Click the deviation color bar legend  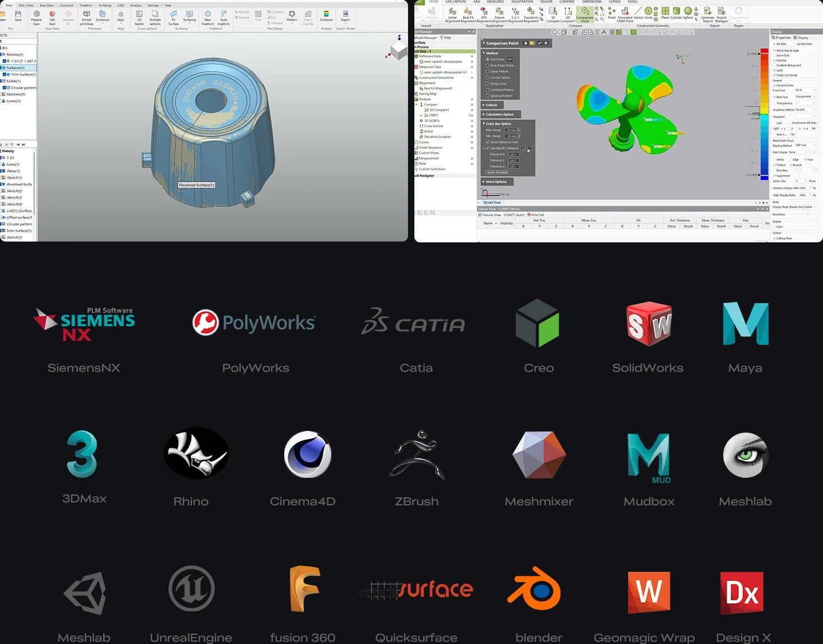click(x=764, y=115)
